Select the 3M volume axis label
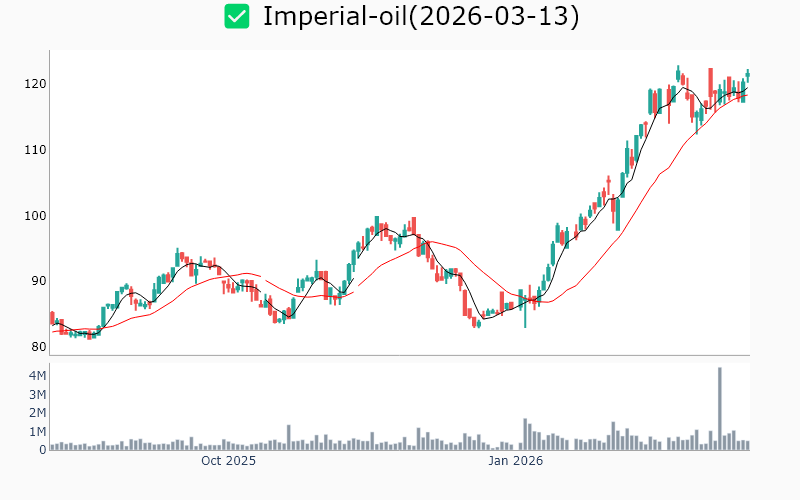This screenshot has width=800, height=500. coord(36,395)
